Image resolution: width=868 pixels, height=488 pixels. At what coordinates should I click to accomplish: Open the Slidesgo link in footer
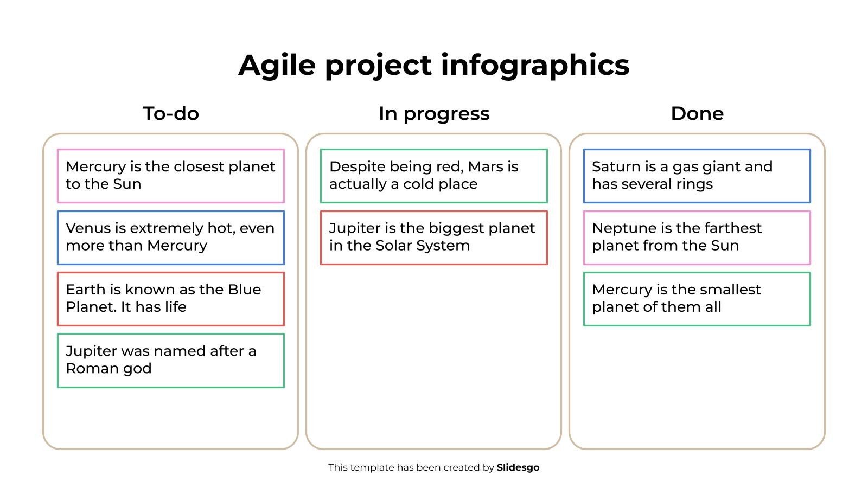(518, 467)
